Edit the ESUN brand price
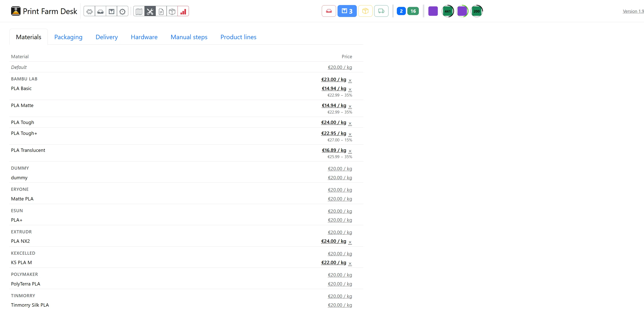 (340, 211)
